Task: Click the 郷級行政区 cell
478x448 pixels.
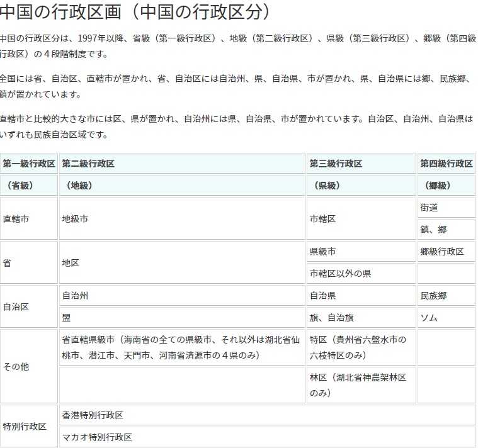Action: pos(447,252)
